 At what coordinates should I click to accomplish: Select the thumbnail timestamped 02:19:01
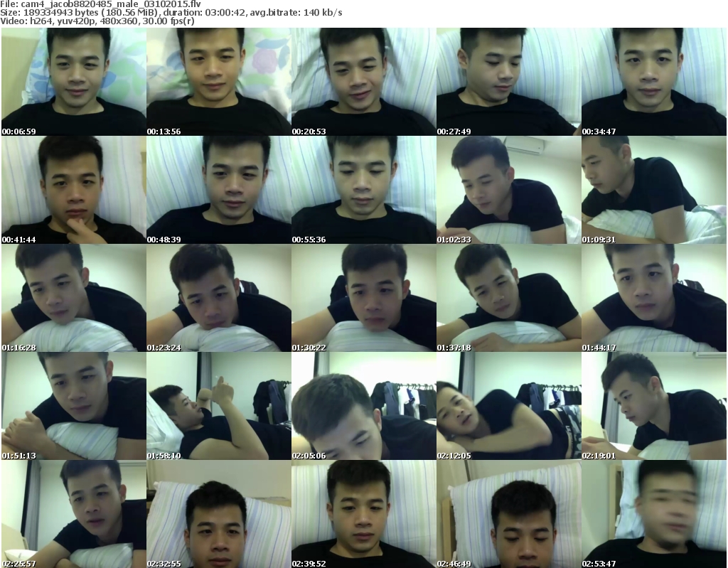tap(654, 406)
